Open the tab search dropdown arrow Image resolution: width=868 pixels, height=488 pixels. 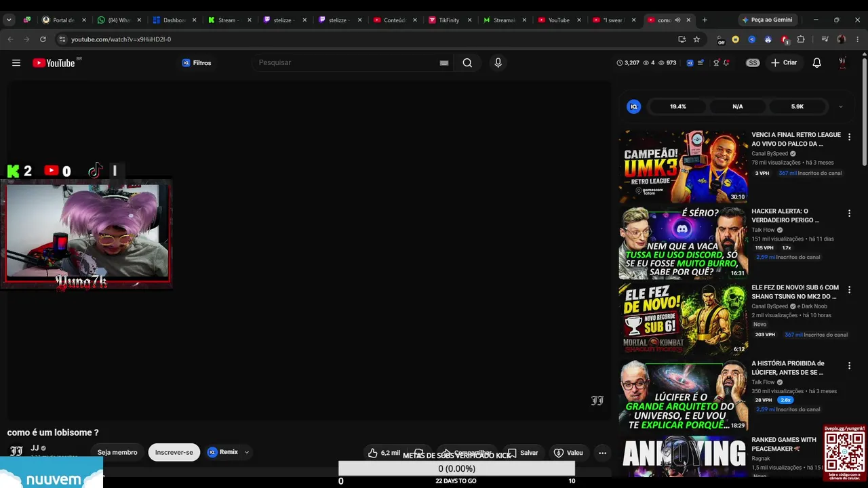click(9, 20)
